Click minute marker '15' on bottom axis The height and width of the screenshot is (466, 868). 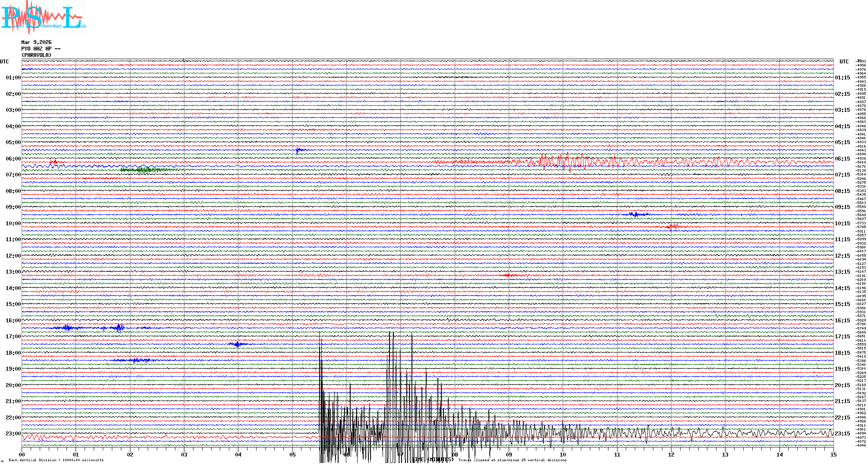point(833,454)
